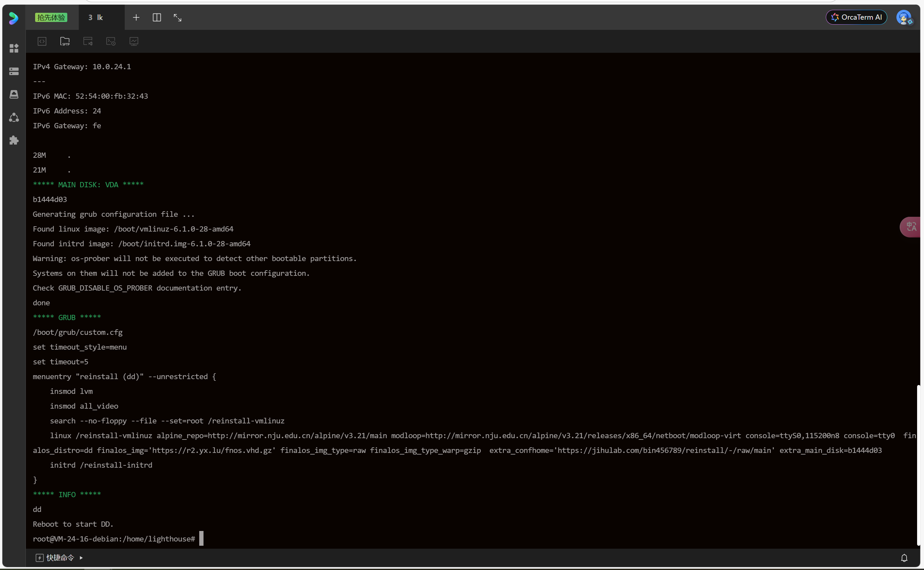Viewport: 924px width, 570px height.
Task: Open the SFTP file manager
Action: [x=65, y=41]
